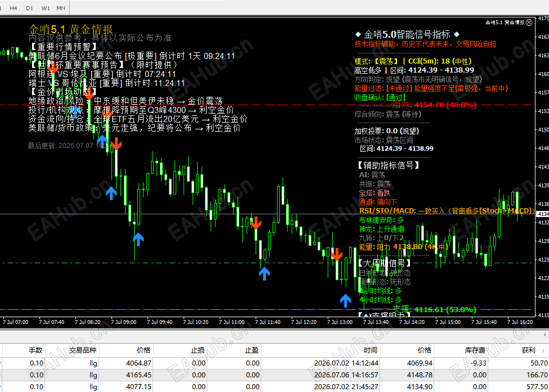Sort by the 止损 column header
Image resolution: width=549 pixels, height=392 pixels.
click(198, 350)
